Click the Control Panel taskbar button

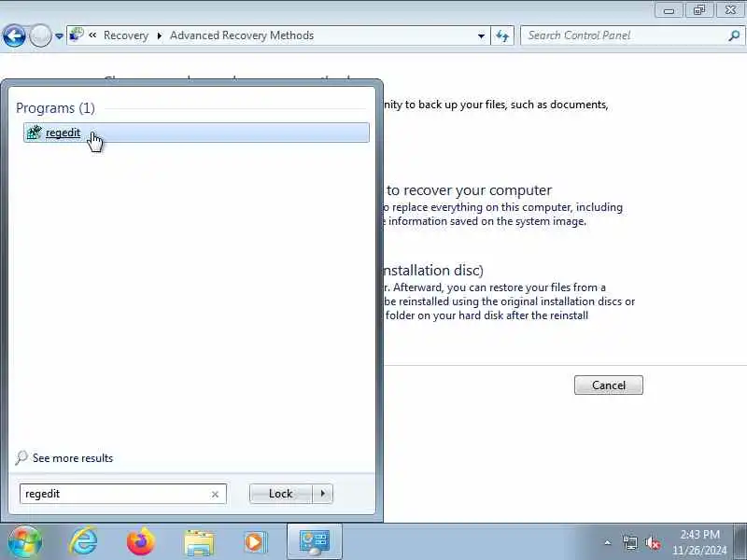coord(315,541)
